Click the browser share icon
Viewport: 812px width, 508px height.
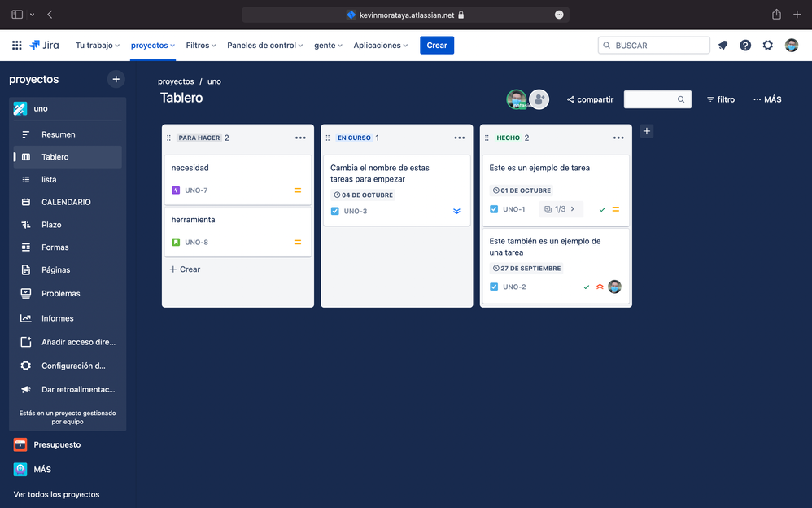776,15
